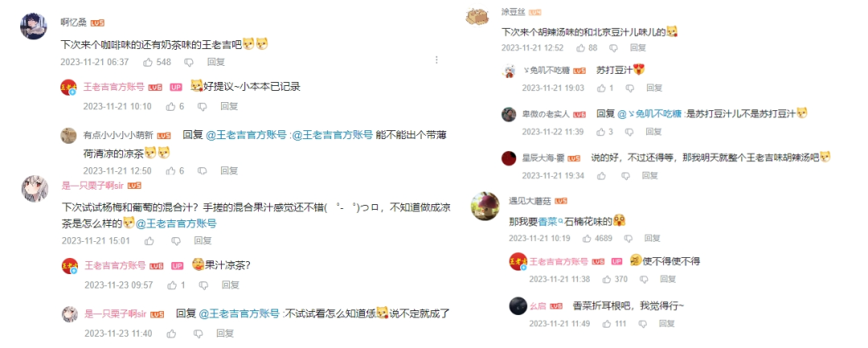Reply to 啊忆桑's comment via 回复
This screenshot has height=348, width=868.
pos(216,62)
